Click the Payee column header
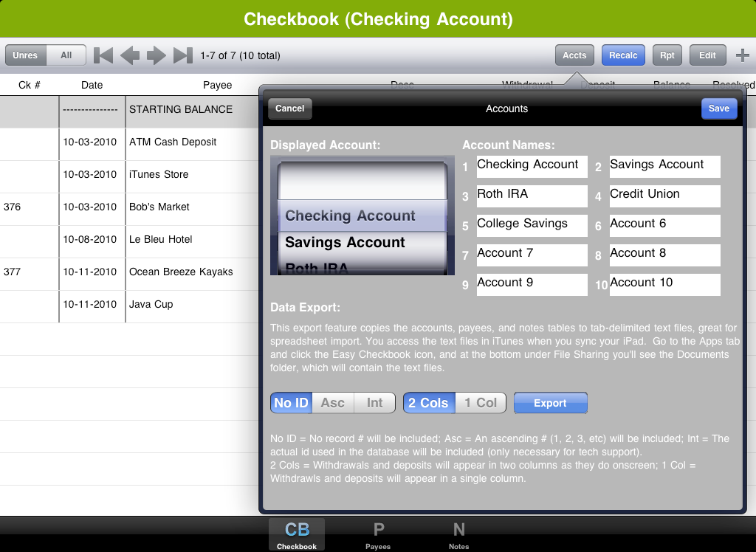Screen dimensions: 756x552 pos(218,85)
